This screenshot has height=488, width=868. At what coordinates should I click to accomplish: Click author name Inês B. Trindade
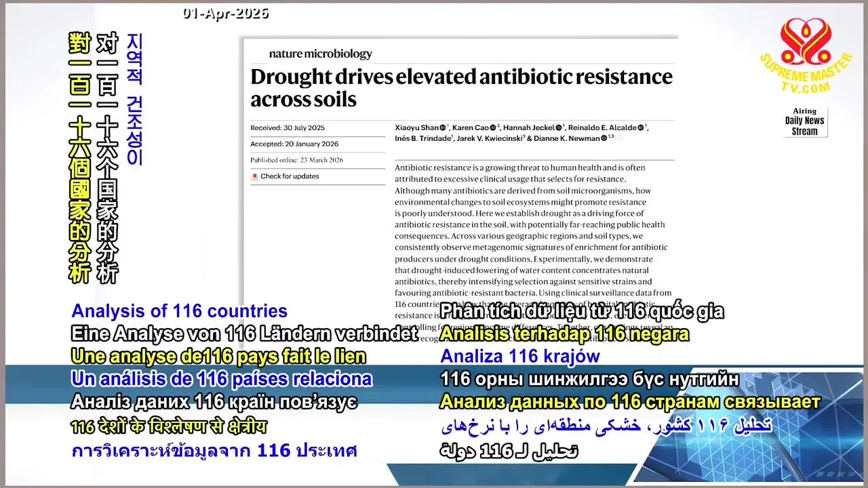tap(424, 138)
